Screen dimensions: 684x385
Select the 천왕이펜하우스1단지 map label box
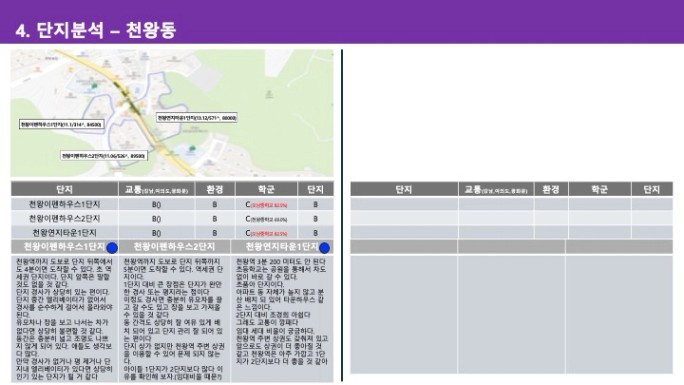(x=62, y=124)
